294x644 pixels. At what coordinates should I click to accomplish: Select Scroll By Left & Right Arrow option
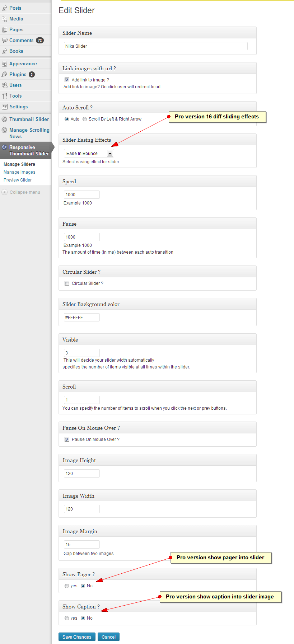point(85,119)
